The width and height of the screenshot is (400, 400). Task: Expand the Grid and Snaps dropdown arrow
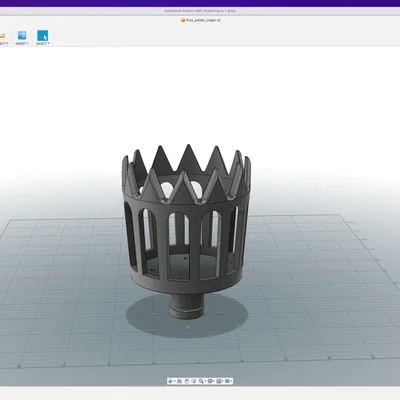coord(223,381)
